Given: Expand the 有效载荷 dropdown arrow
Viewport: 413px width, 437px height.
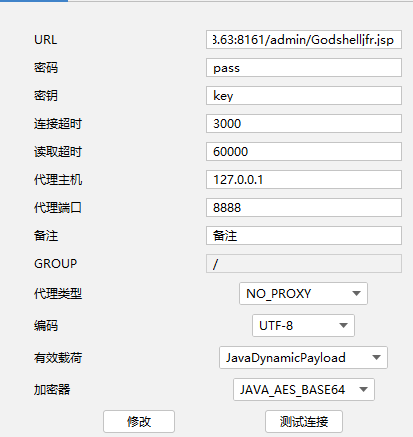Looking at the screenshot, I should (x=376, y=358).
